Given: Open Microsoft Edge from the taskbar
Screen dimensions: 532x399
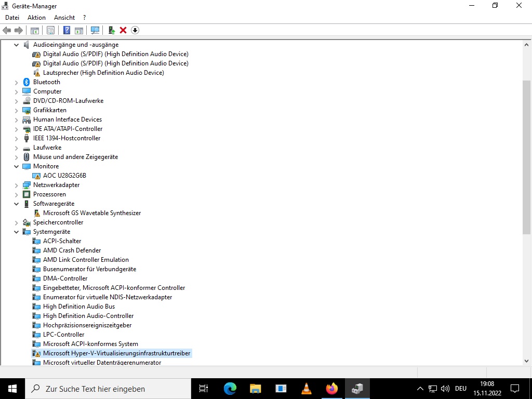Looking at the screenshot, I should [x=230, y=389].
